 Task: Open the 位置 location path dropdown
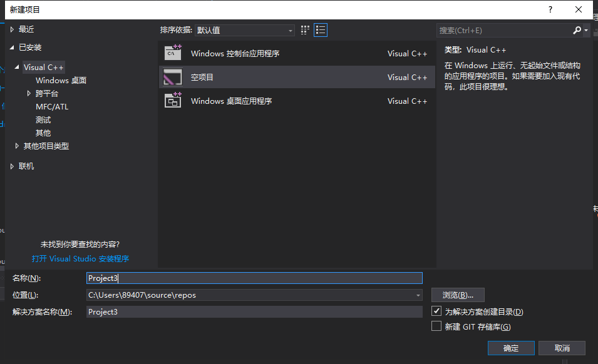[x=418, y=295]
